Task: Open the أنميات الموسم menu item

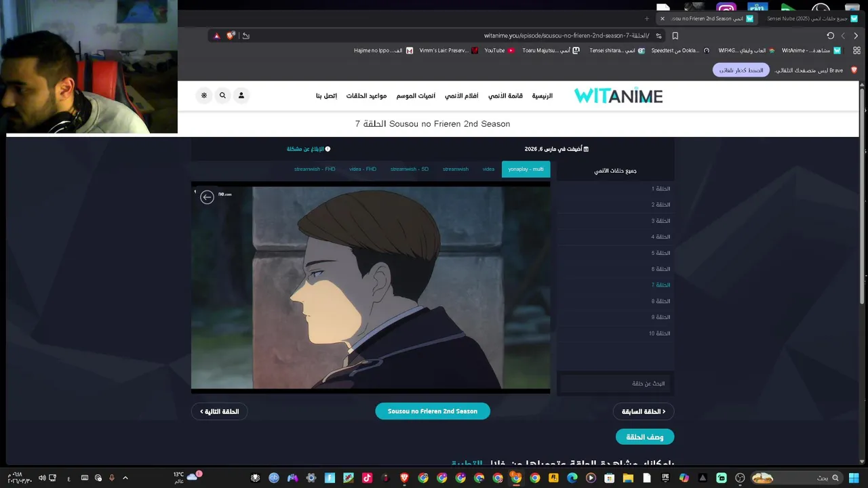Action: point(416,96)
